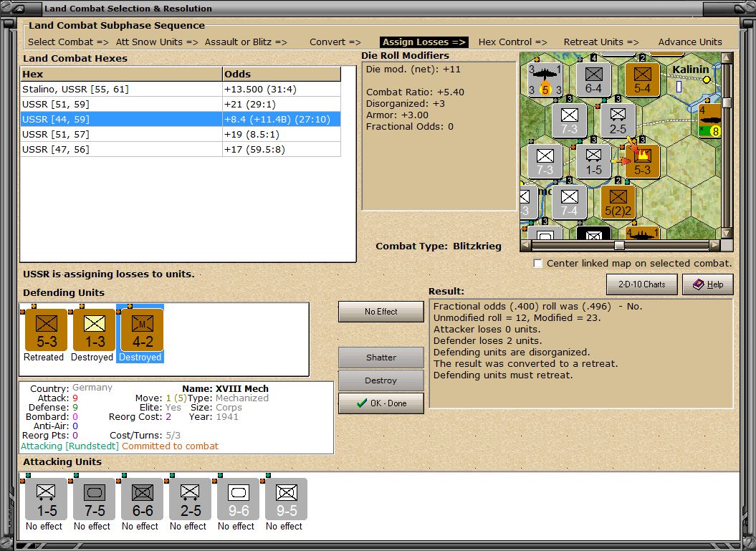Click odds +17 (59.5:8) cell
The height and width of the screenshot is (551, 756).
(282, 150)
